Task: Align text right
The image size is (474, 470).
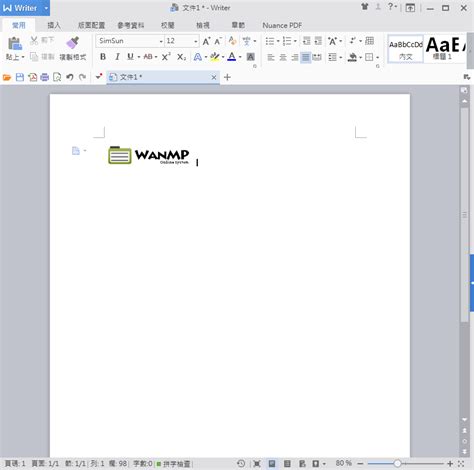Action: point(295,57)
